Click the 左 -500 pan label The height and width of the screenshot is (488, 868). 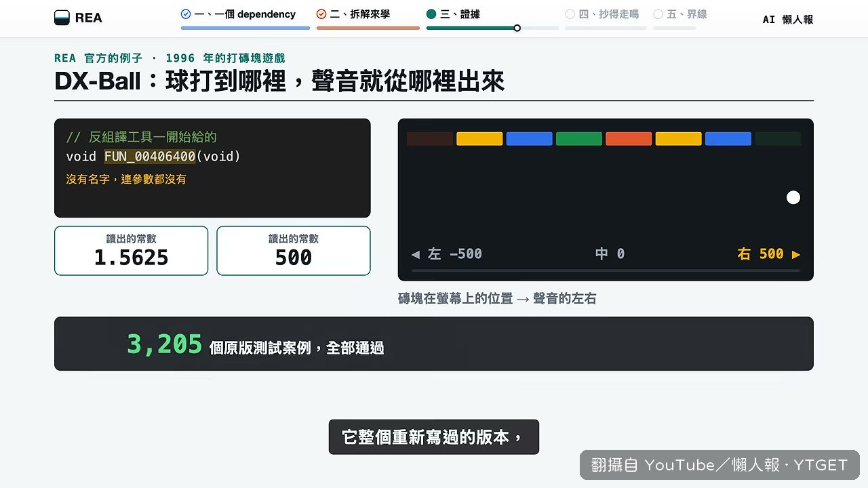click(x=447, y=253)
